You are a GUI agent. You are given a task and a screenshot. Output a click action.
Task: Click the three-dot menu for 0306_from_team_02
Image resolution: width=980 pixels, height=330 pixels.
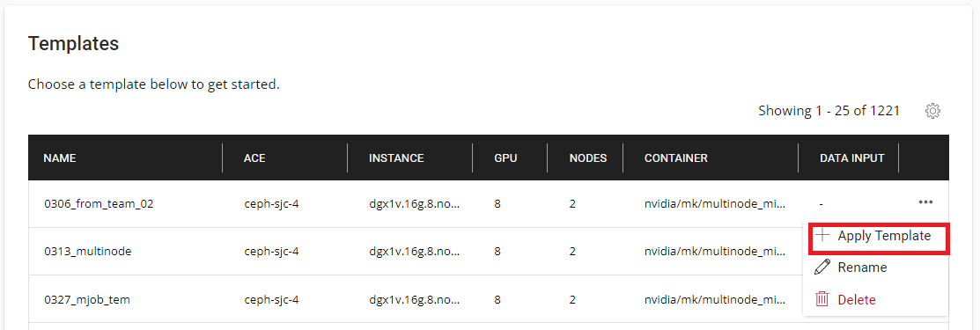coord(925,202)
